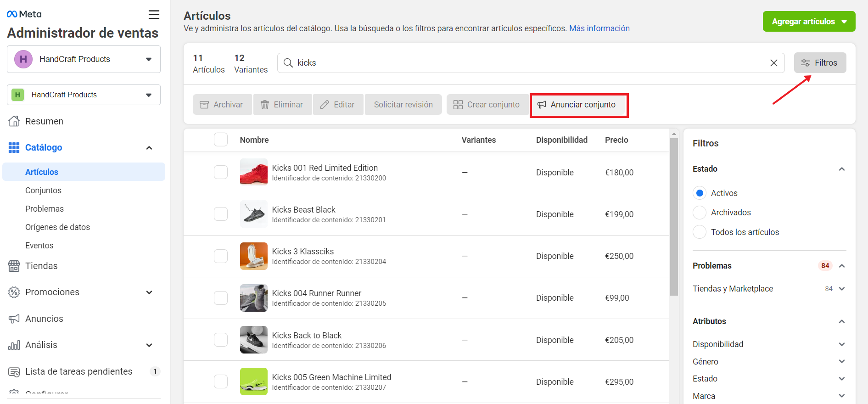
Task: Click the Tiendas storefront icon
Action: coord(14,266)
